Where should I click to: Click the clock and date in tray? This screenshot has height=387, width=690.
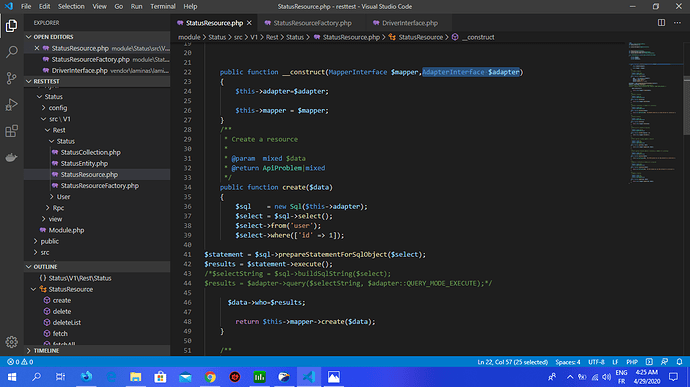[647, 377]
